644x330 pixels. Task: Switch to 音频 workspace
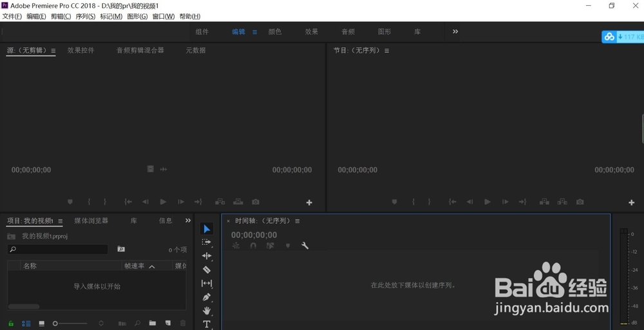(x=348, y=32)
